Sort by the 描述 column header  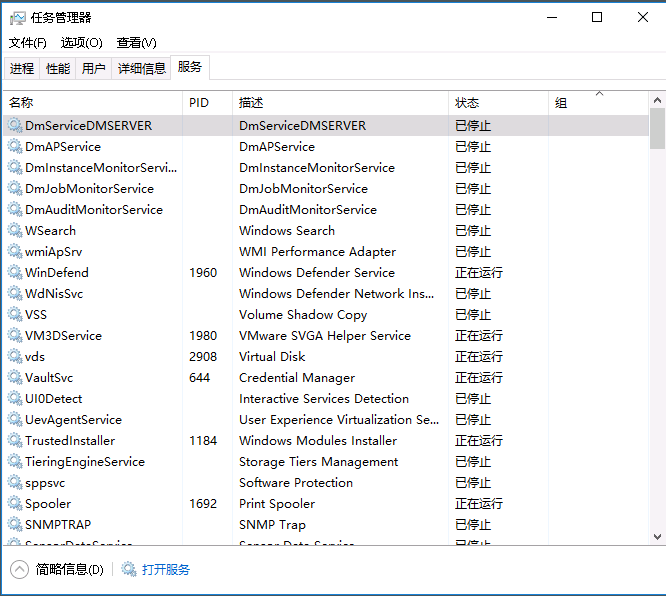tap(340, 102)
